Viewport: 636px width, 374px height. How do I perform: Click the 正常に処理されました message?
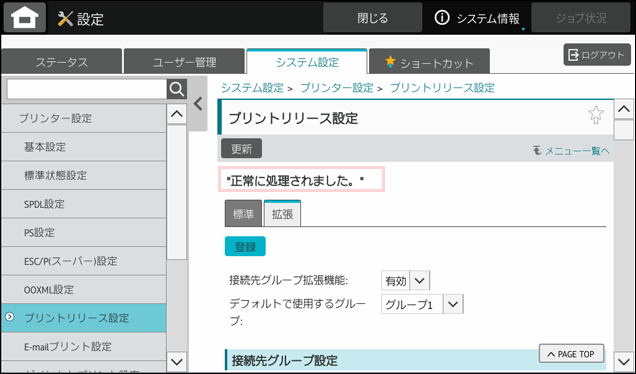[x=301, y=179]
